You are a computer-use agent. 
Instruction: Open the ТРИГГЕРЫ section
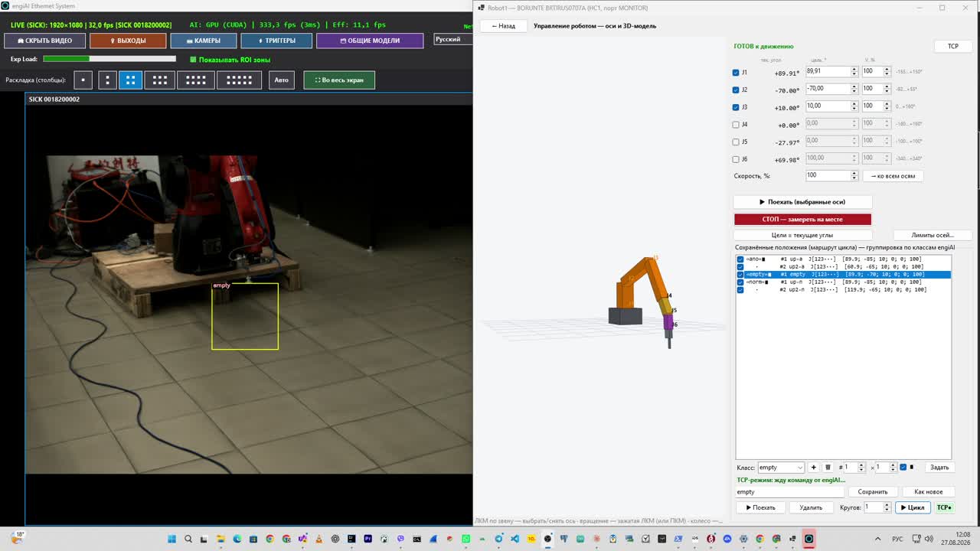point(276,41)
